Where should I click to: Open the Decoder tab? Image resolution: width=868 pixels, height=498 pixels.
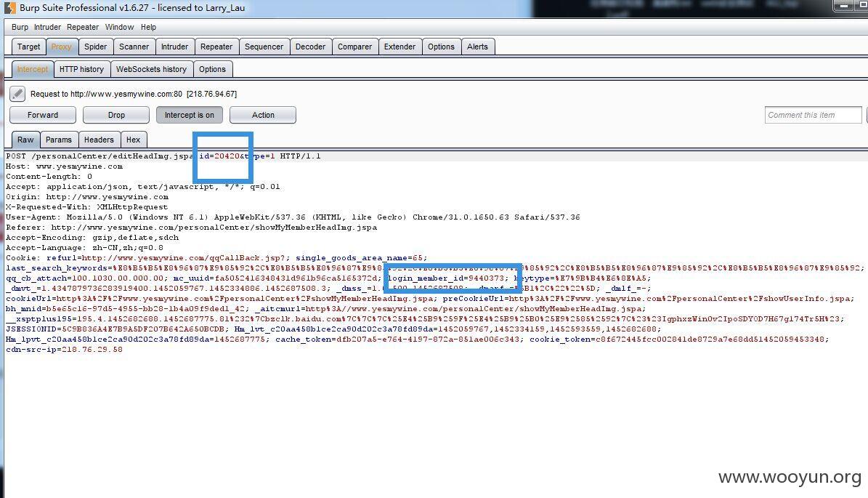click(311, 47)
